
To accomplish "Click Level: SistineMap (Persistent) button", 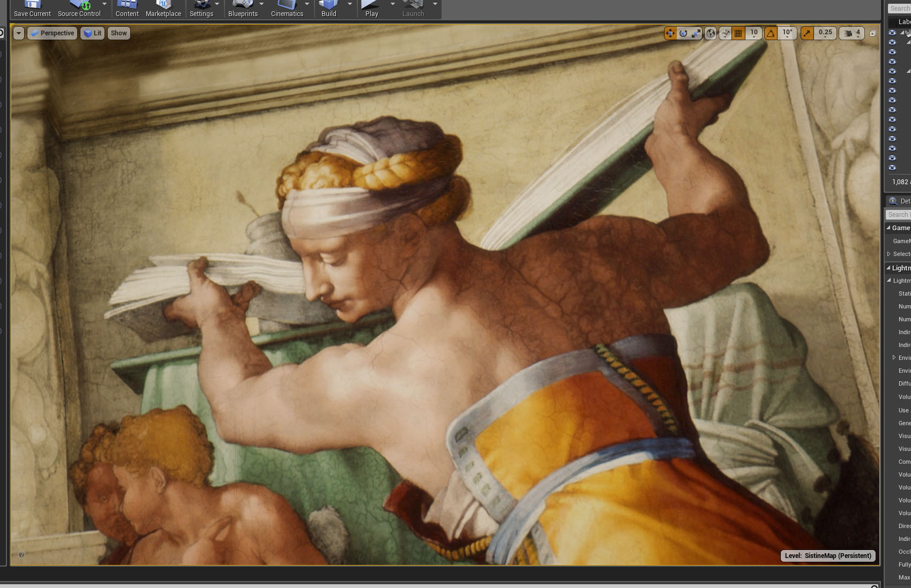I will (x=828, y=556).
